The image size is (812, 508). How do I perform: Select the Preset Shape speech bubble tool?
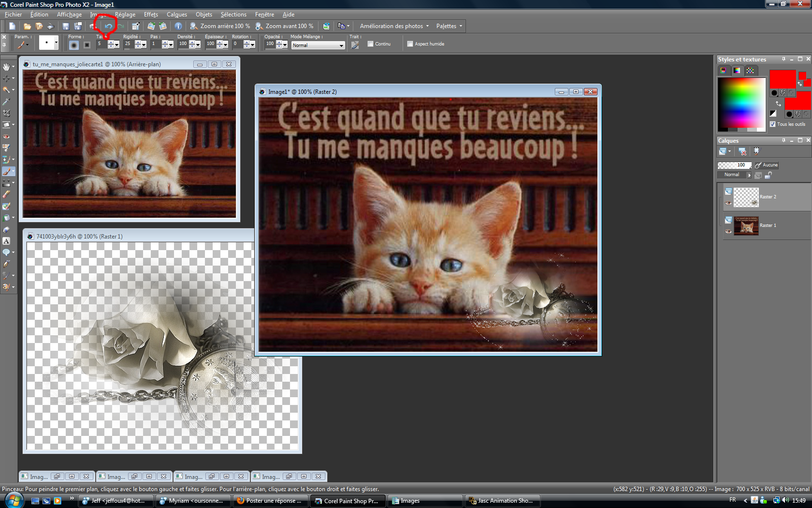point(6,253)
